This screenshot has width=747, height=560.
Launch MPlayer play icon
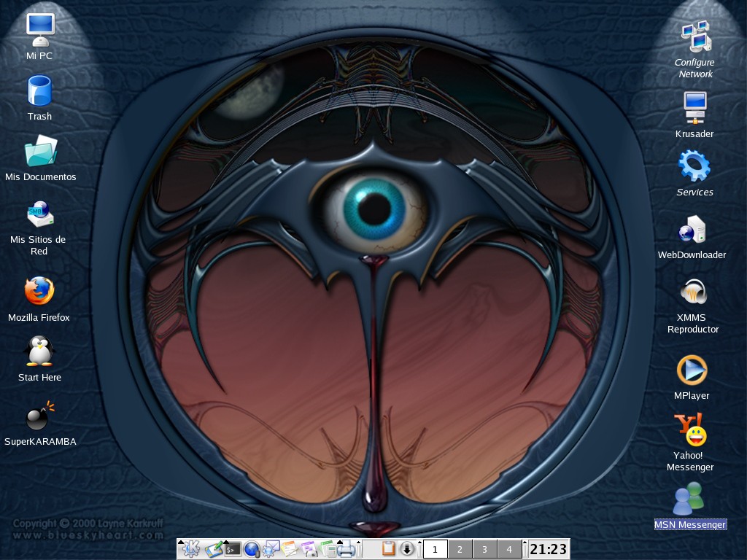(x=692, y=370)
